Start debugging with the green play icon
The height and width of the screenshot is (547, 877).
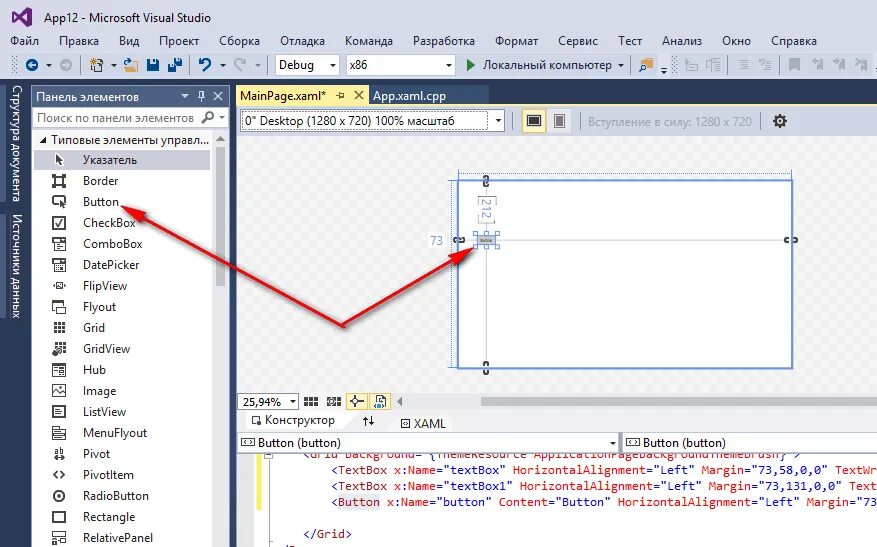coord(470,65)
